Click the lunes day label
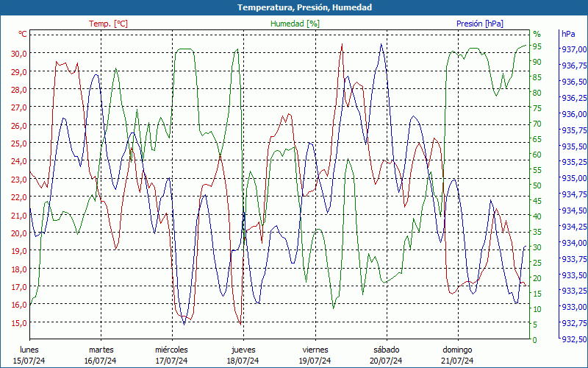This screenshot has height=368, width=588. coord(29,350)
